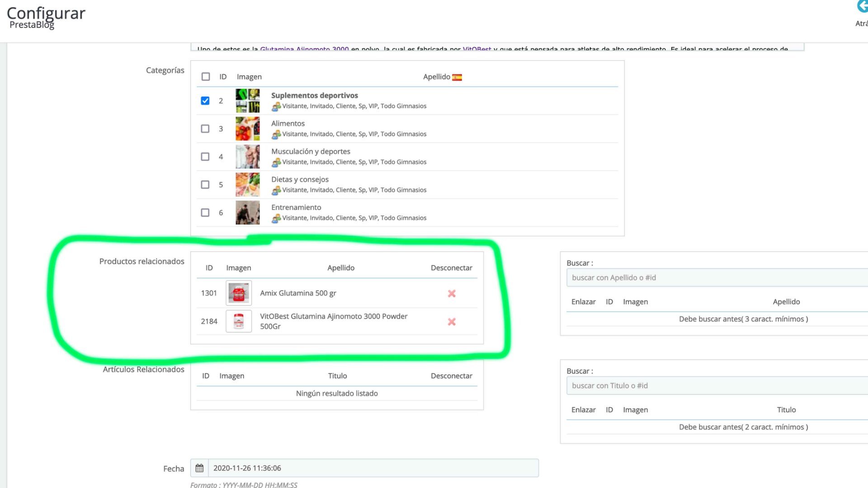Open the calendar icon beside Fecha
The height and width of the screenshot is (488, 868).
click(x=199, y=468)
